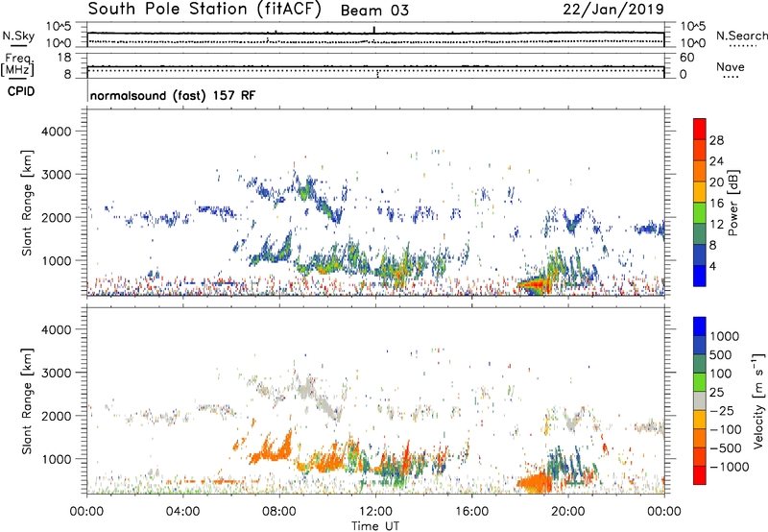Click the '04:00' time axis tick label
The height and width of the screenshot is (532, 768).
coord(182,512)
